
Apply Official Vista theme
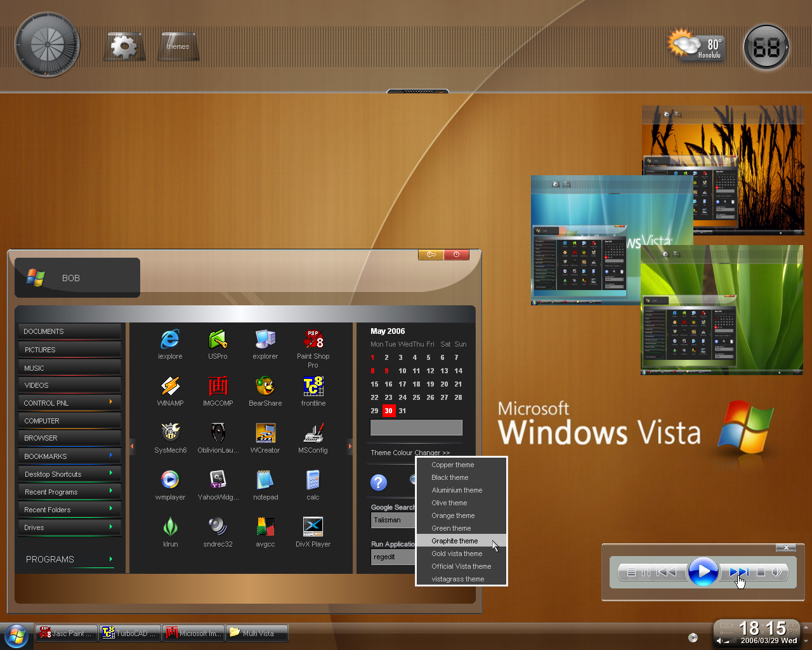pos(461,566)
